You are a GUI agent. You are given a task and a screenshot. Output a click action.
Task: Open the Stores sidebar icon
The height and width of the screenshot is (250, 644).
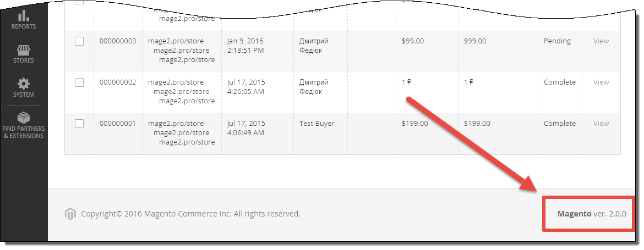point(24,51)
